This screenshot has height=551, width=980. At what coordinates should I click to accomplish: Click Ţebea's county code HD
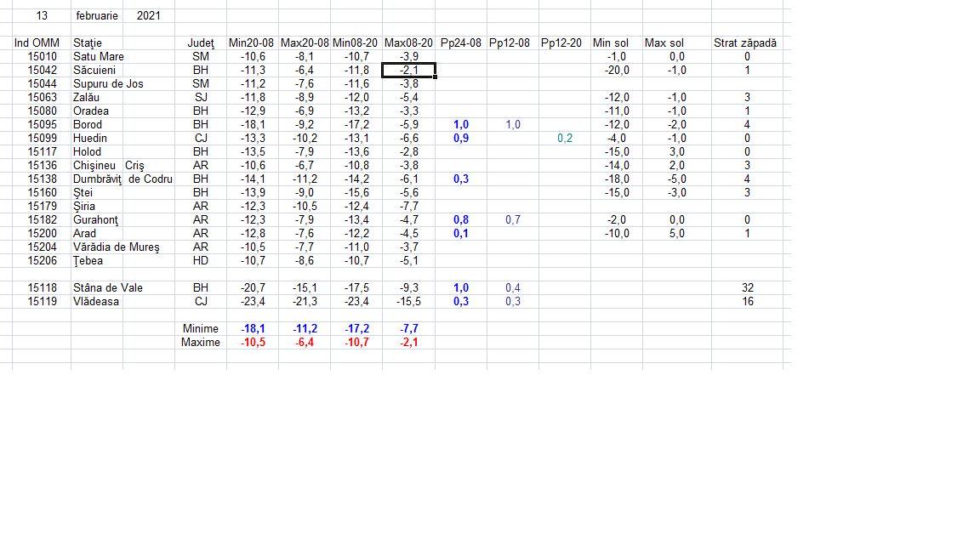tap(201, 261)
